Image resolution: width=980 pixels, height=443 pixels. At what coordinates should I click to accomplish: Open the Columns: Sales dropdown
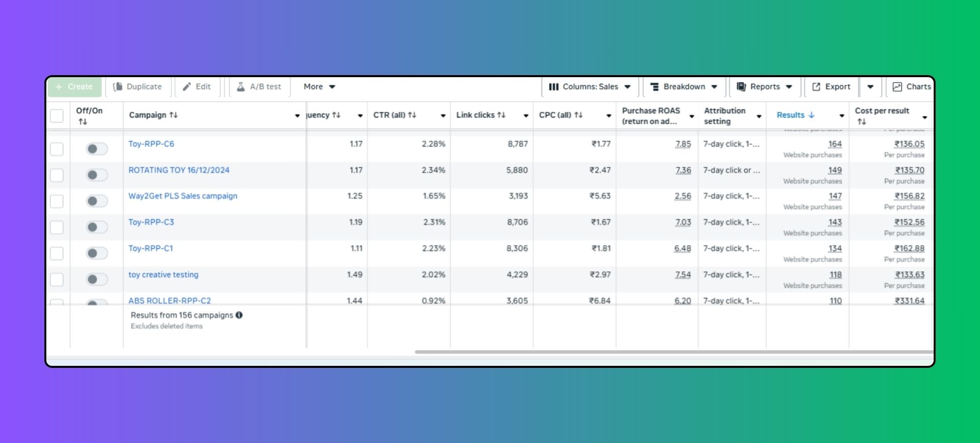point(590,87)
